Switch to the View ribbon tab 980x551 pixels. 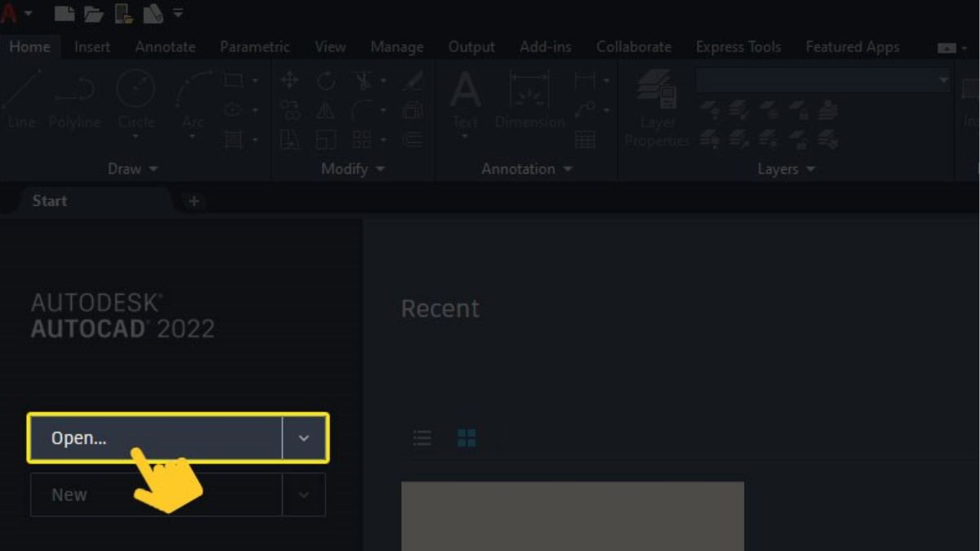[x=330, y=47]
